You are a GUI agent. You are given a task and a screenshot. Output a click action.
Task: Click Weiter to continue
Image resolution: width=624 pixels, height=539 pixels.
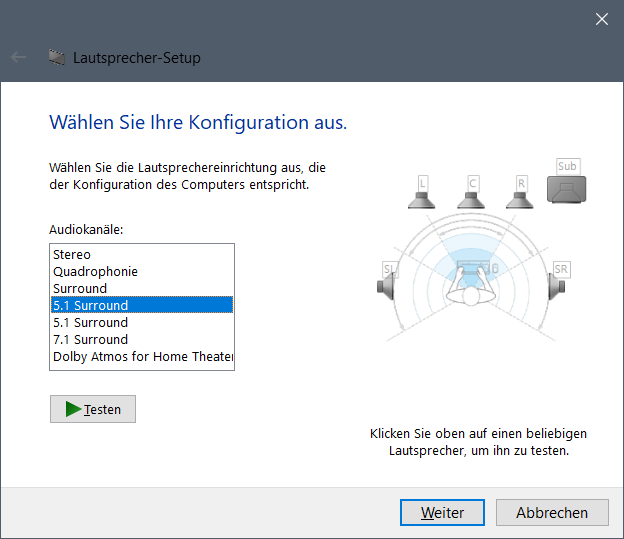(x=442, y=512)
